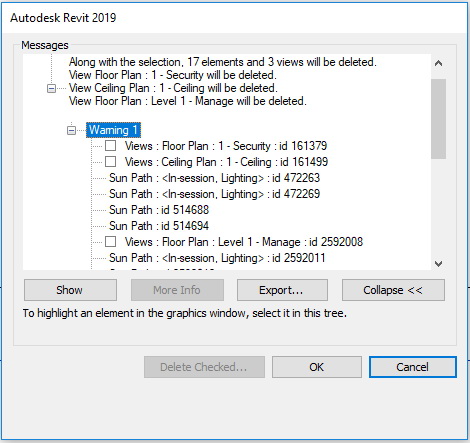The width and height of the screenshot is (470, 443).
Task: Cancel the deletion dialog
Action: pyautogui.click(x=413, y=367)
